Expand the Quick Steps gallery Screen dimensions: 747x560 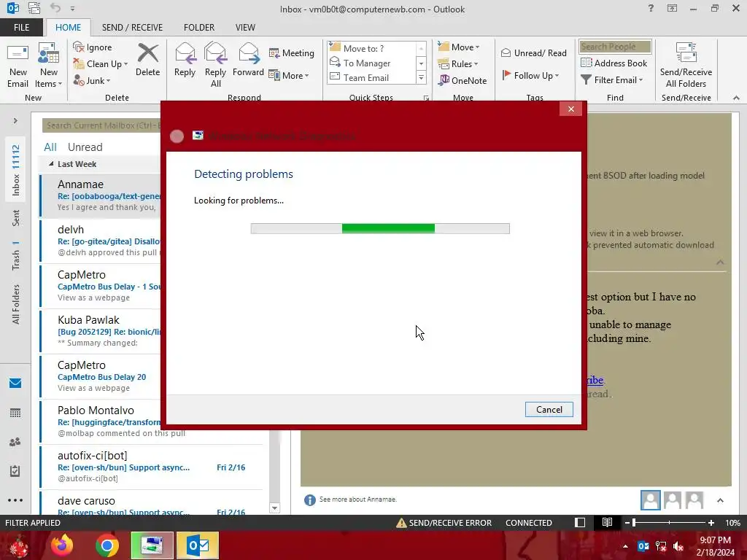(x=421, y=77)
